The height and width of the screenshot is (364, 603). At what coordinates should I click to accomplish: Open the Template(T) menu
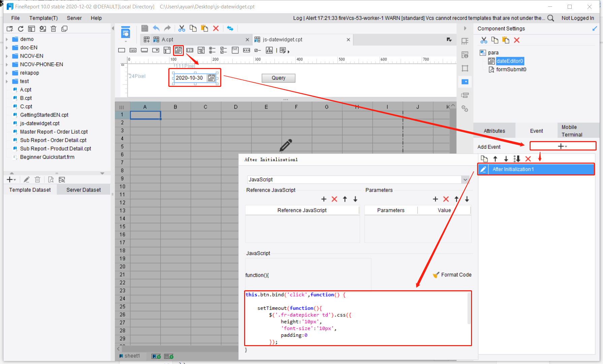pos(43,18)
